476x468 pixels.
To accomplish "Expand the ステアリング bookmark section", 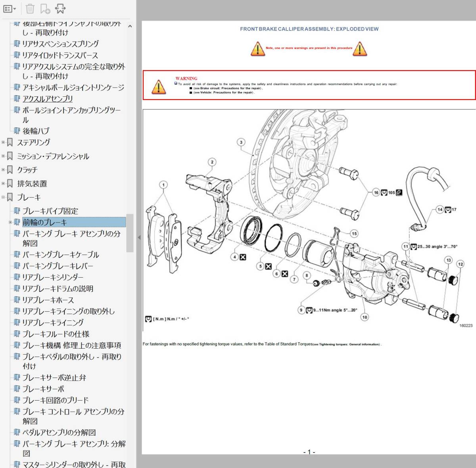I will point(4,142).
